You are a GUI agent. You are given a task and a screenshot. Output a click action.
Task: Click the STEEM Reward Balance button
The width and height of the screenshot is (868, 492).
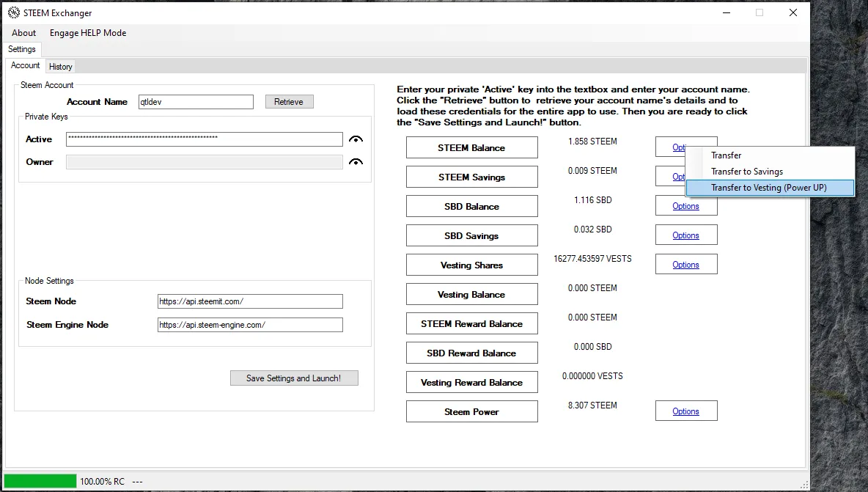tap(471, 324)
